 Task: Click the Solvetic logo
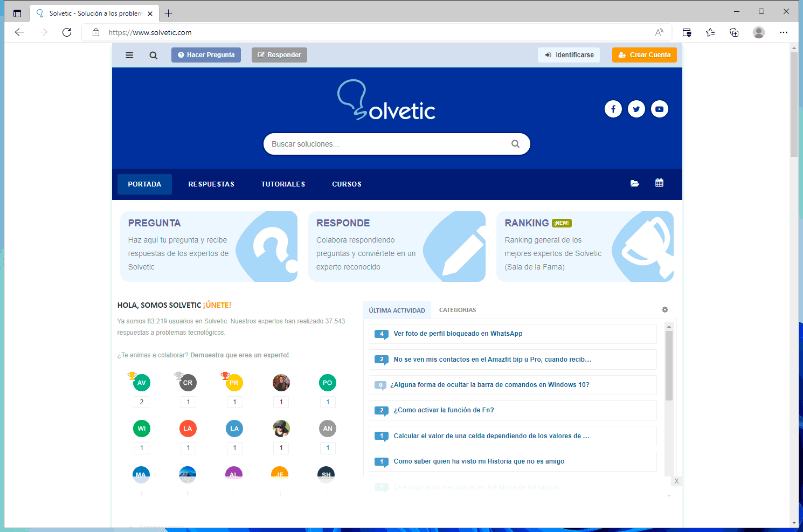(386, 100)
